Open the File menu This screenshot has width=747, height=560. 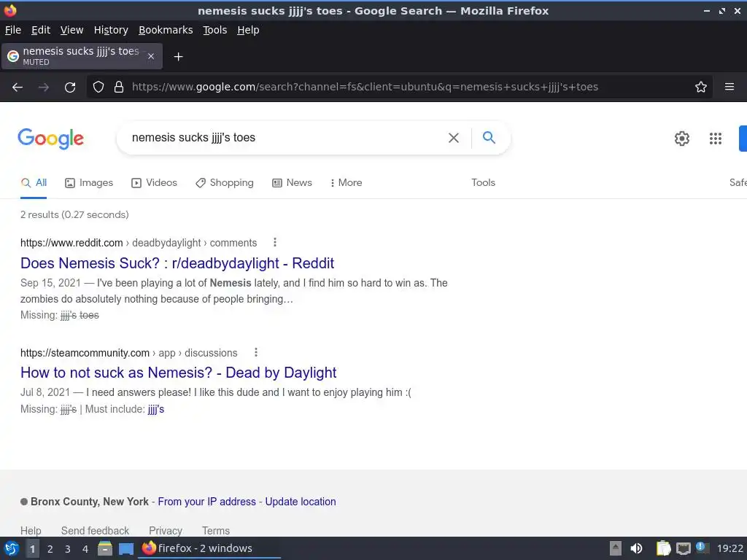13,30
